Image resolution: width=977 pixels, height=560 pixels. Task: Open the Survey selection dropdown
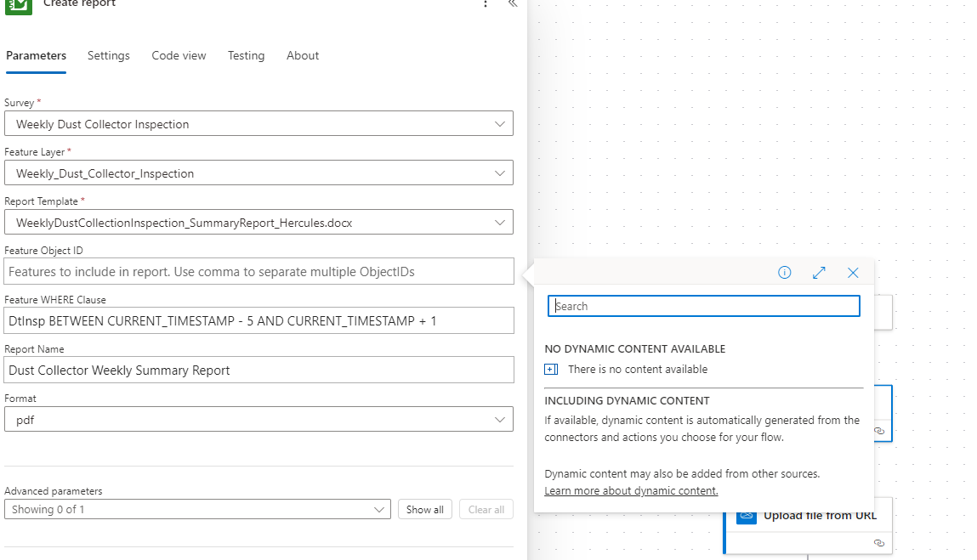click(500, 123)
